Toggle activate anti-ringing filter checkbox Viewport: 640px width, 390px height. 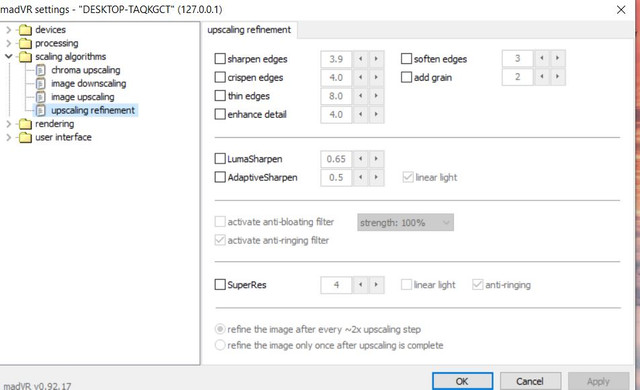(x=220, y=240)
